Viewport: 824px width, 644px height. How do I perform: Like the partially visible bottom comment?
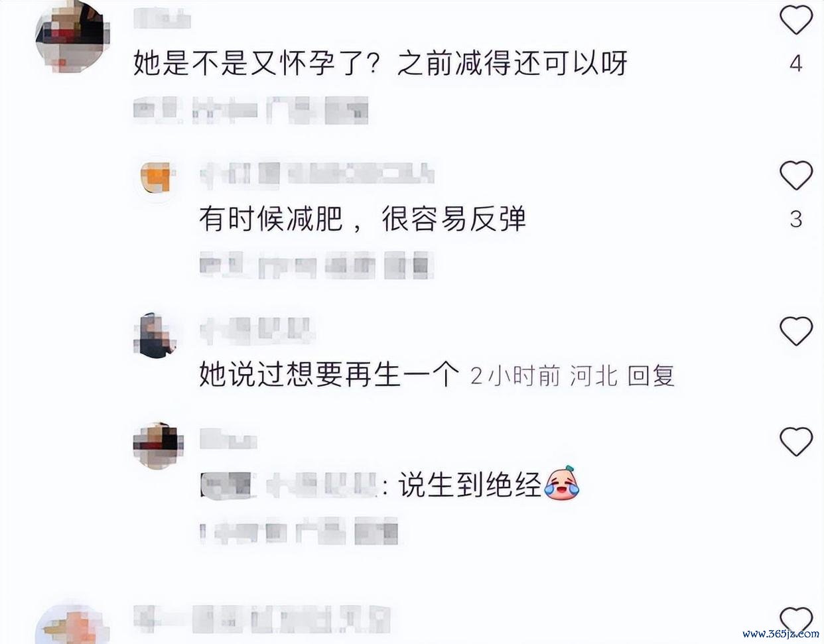[x=795, y=621]
